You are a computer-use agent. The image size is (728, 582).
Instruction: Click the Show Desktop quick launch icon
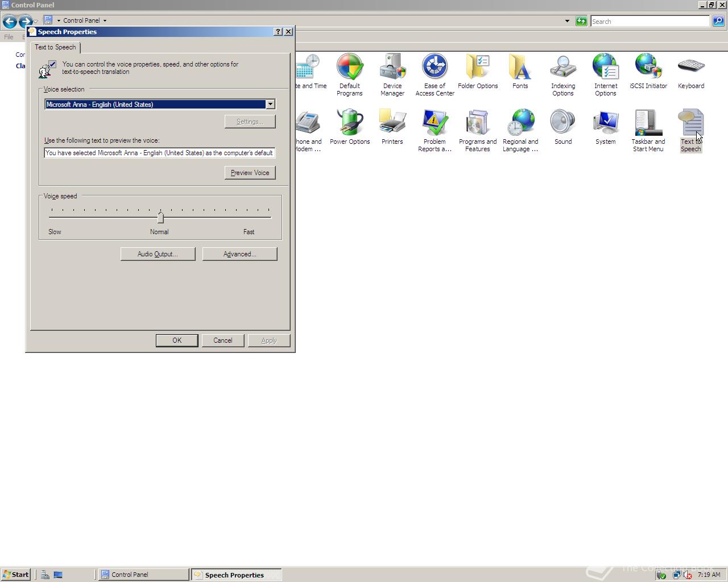[x=57, y=575]
